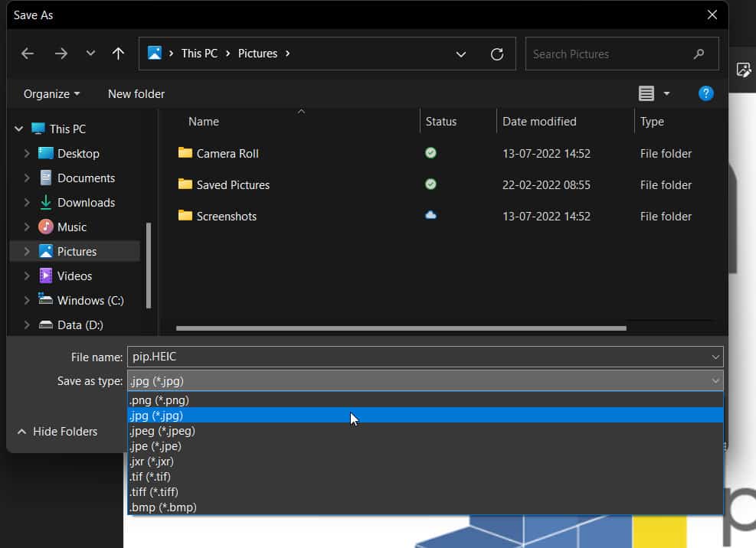Open Desktop in navigation pane
The image size is (756, 548).
click(x=78, y=154)
